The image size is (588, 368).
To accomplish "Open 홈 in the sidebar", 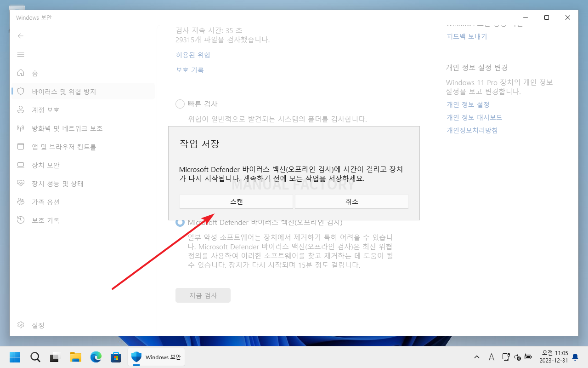I will [83, 73].
